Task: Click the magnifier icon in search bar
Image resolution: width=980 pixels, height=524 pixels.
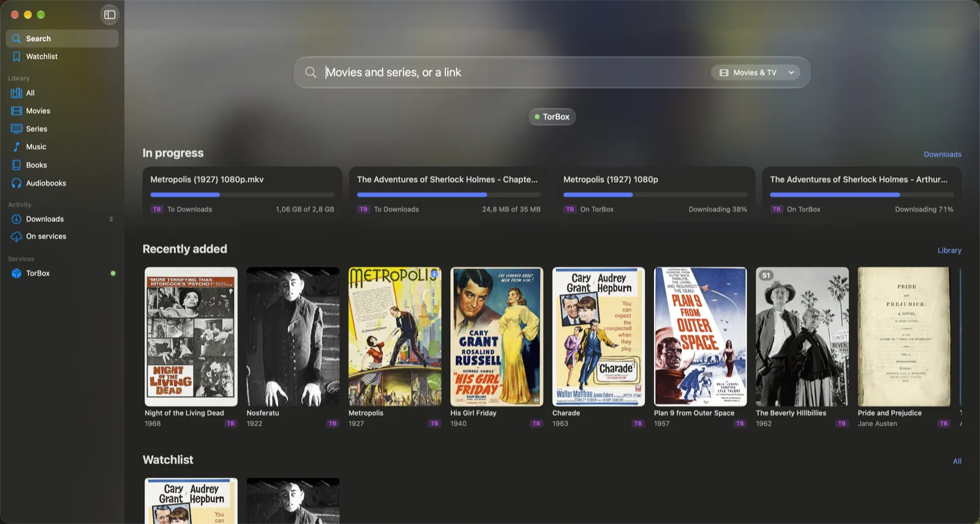Action: pos(311,72)
